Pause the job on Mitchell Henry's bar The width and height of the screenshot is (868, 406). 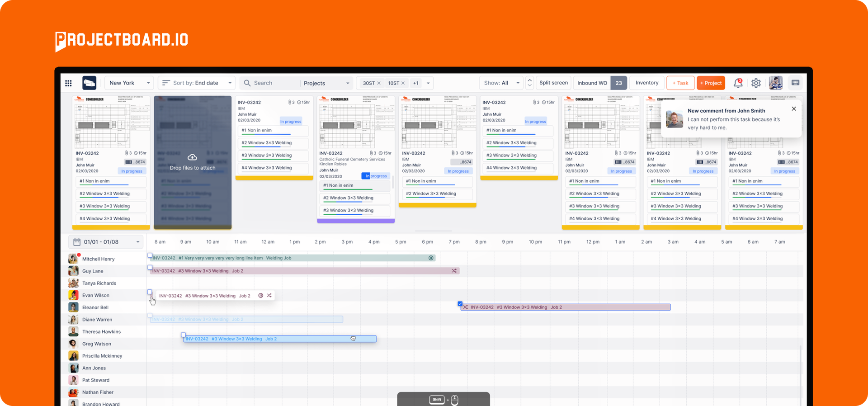pyautogui.click(x=431, y=258)
